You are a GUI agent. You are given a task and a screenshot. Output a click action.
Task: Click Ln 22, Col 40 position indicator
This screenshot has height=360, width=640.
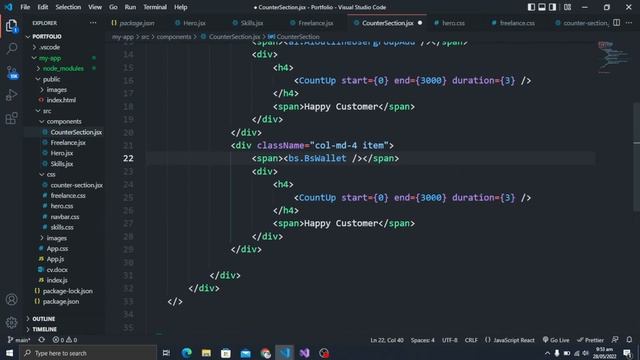[387, 340]
